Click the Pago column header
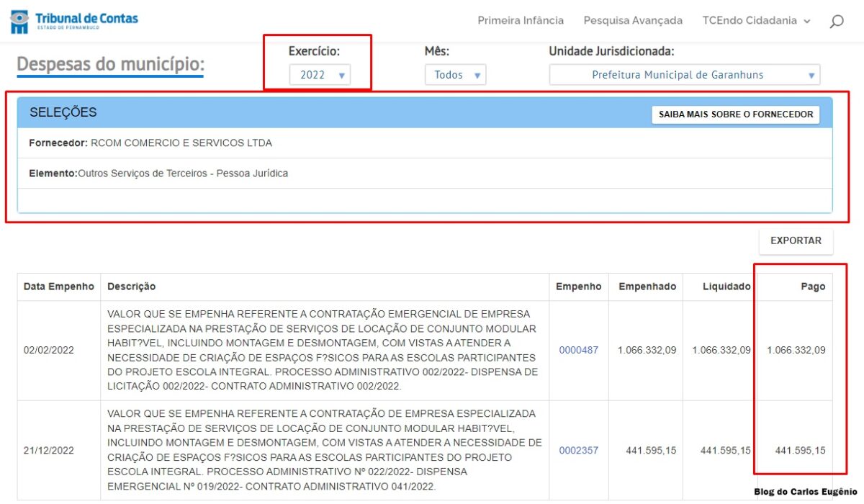Screen dimensions: 864x504 tap(812, 287)
